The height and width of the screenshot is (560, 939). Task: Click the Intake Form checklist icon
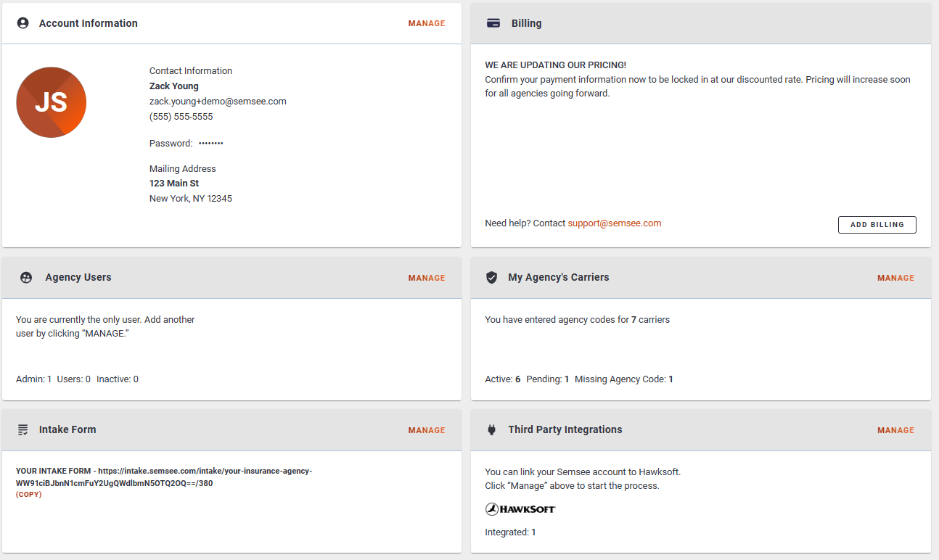coord(22,429)
